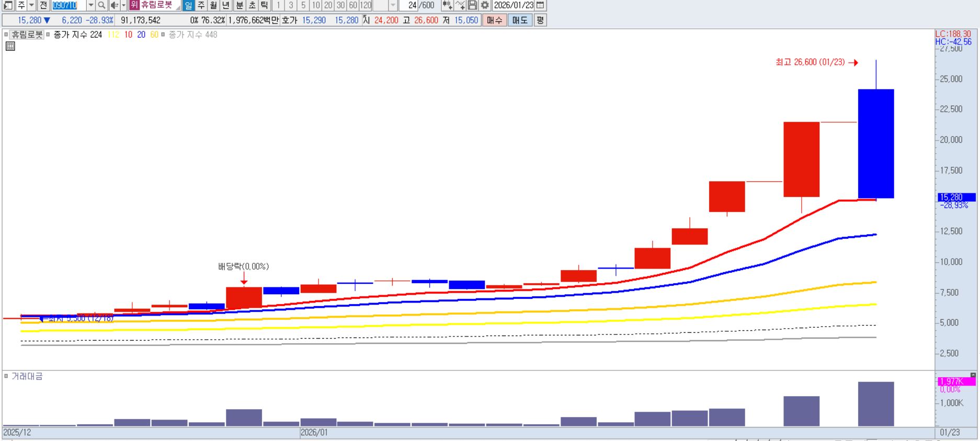The height and width of the screenshot is (441, 980).
Task: Select the daily (일) chart period
Action: [x=188, y=5]
